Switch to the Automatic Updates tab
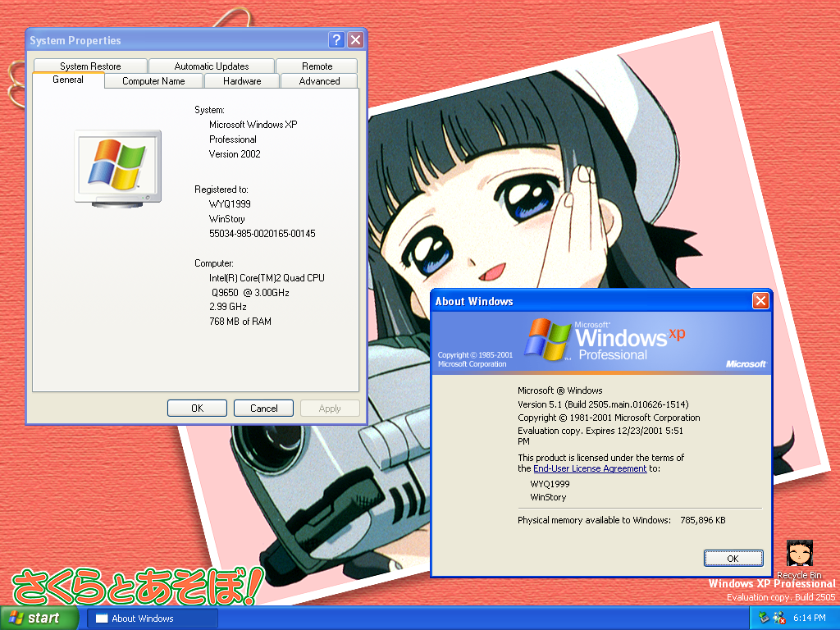The image size is (840, 630). click(x=212, y=66)
